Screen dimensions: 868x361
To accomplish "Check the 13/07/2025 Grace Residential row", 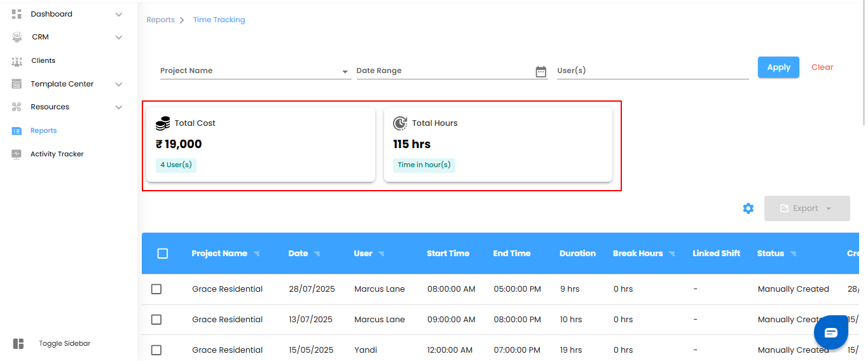I will click(x=156, y=320).
